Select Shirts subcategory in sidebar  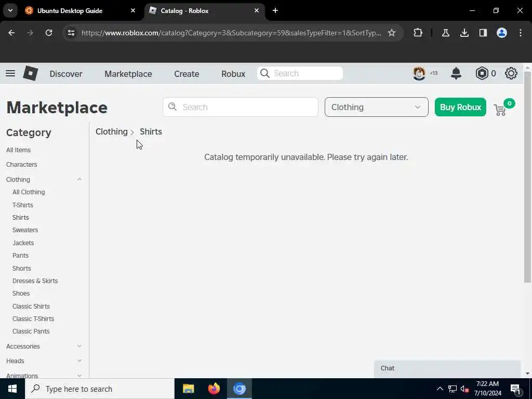point(21,218)
